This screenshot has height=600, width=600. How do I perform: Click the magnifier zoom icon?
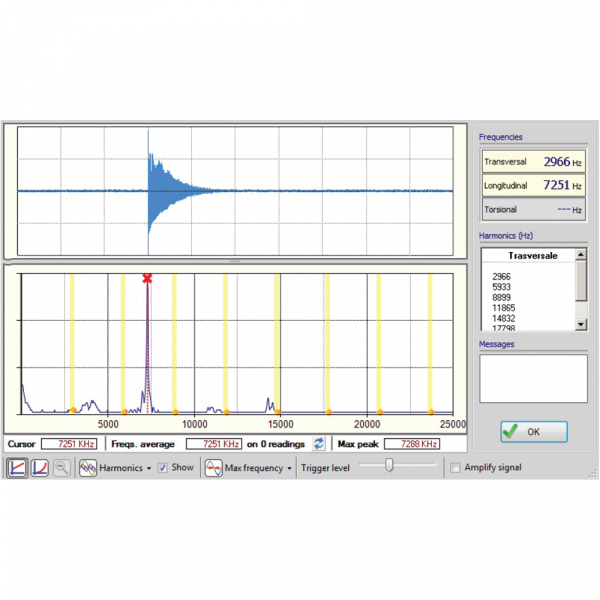tap(61, 467)
